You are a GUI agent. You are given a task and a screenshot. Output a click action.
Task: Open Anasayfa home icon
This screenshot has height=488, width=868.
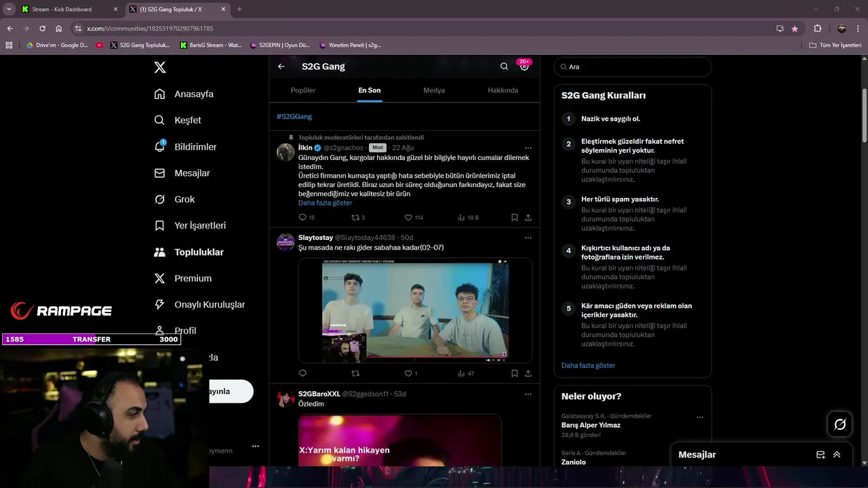(159, 94)
